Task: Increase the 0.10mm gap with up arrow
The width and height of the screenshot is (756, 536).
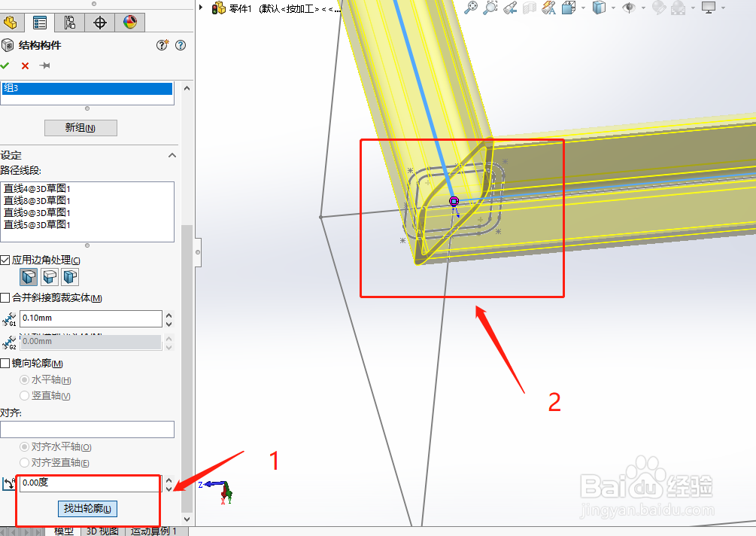Action: click(169, 315)
